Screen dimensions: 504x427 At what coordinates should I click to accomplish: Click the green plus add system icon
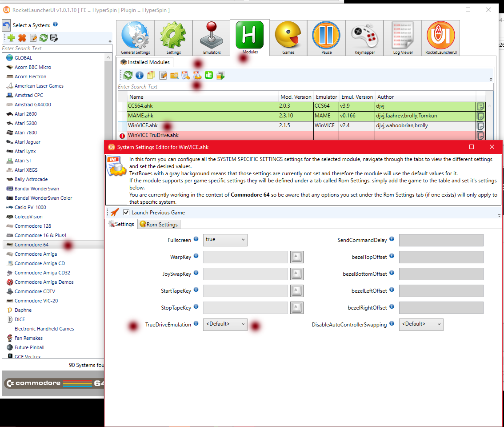tap(12, 38)
